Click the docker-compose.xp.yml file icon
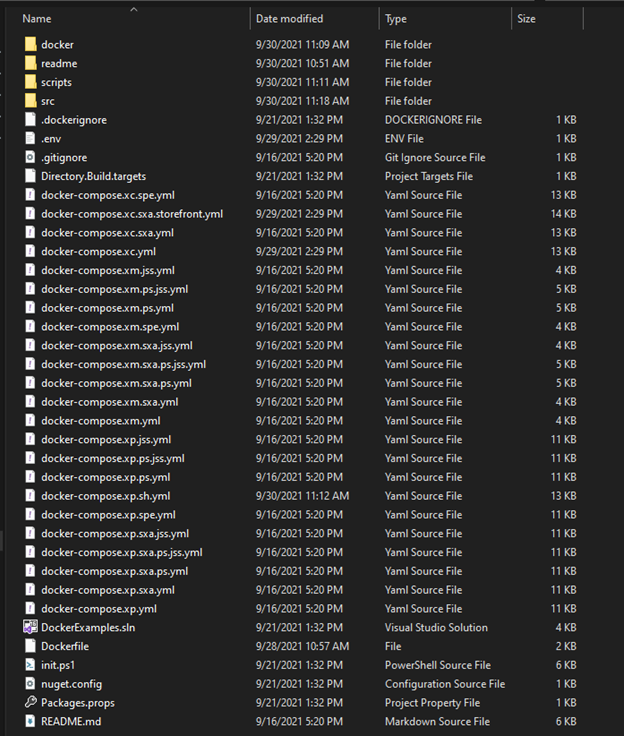The height and width of the screenshot is (736, 624). [31, 608]
